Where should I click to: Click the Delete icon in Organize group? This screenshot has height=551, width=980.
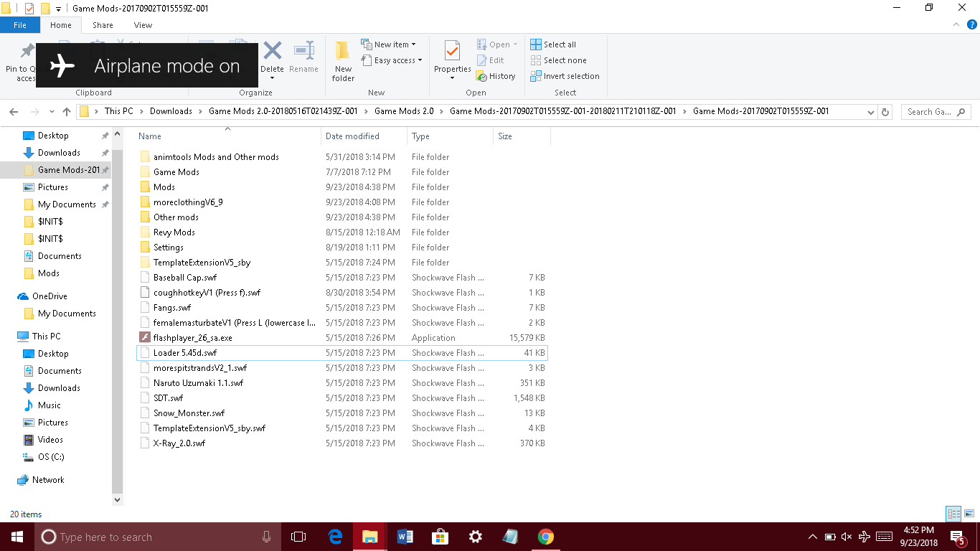pyautogui.click(x=272, y=57)
